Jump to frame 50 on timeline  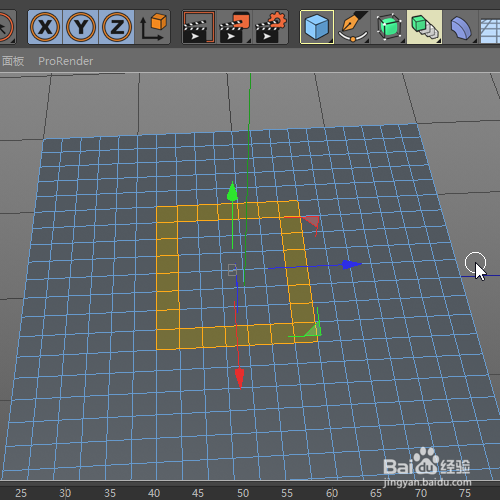[x=243, y=493]
